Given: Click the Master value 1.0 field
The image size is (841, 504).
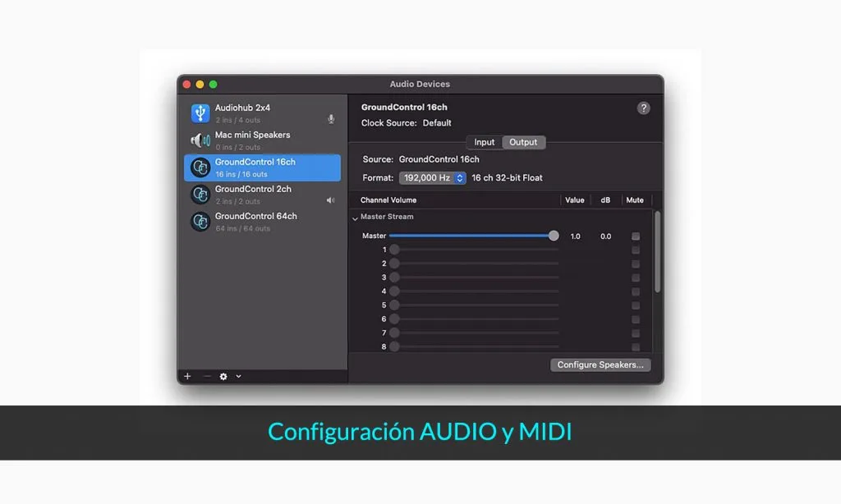Looking at the screenshot, I should [575, 236].
